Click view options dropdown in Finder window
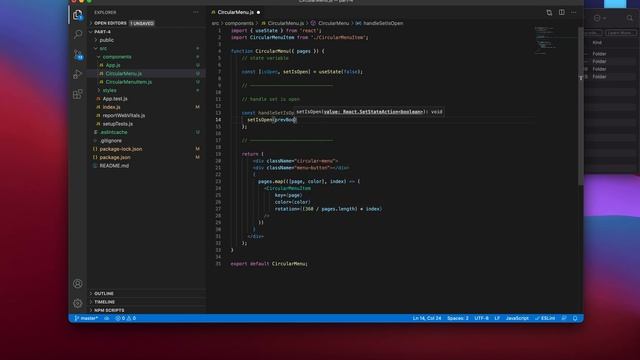The width and height of the screenshot is (640, 360). (600, 18)
